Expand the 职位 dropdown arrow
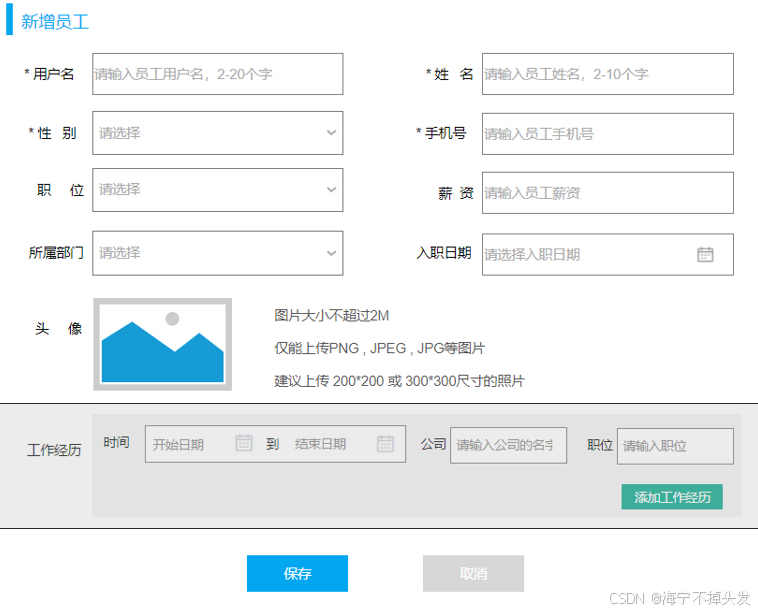The width and height of the screenshot is (758, 612). (x=331, y=189)
